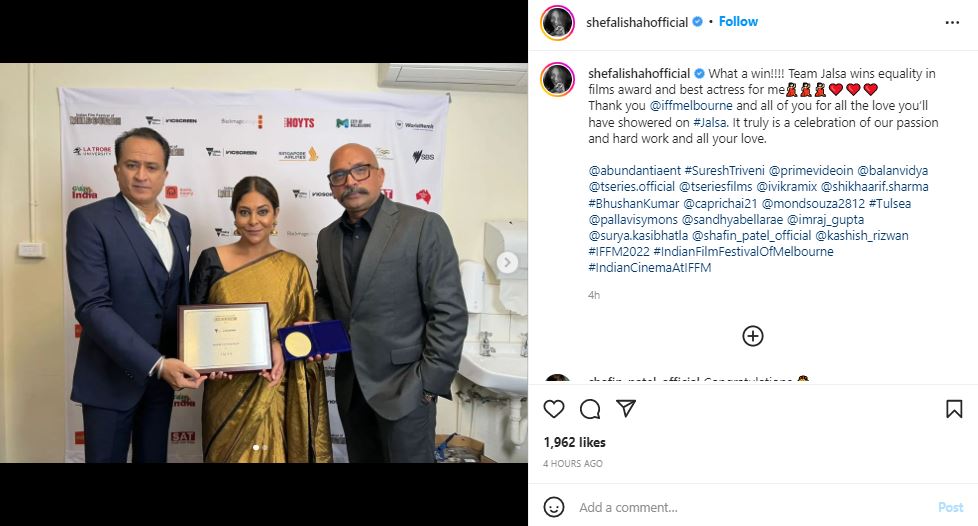
Task: Follow shefalishahofficial
Action: tap(738, 21)
